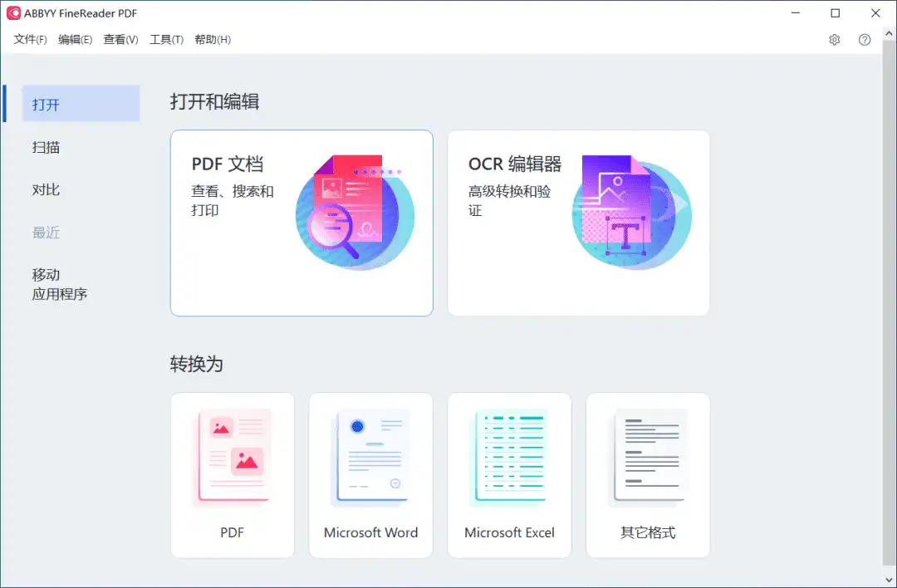Click the Microsoft Excel label

[509, 532]
